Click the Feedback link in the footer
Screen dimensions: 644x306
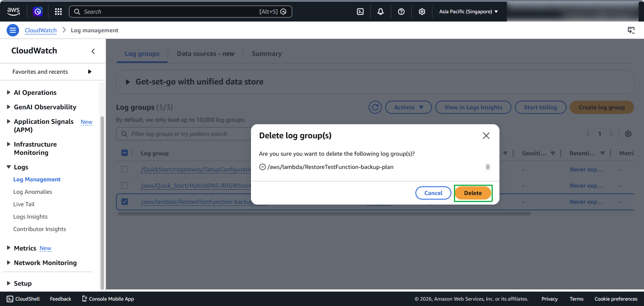[x=60, y=299]
